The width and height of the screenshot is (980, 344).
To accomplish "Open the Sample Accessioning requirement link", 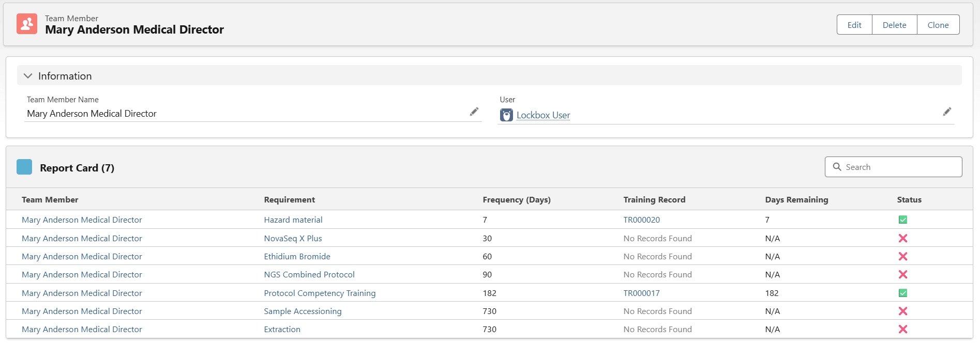I will tap(303, 311).
